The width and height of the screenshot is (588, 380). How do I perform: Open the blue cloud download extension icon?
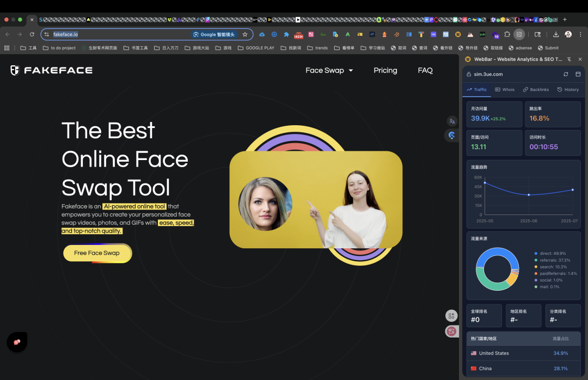pyautogui.click(x=262, y=34)
